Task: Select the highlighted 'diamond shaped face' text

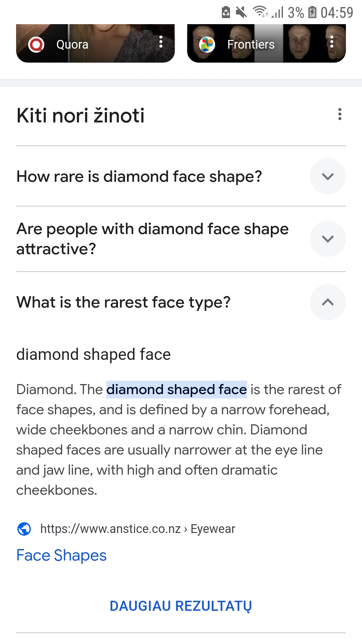Action: tap(177, 389)
